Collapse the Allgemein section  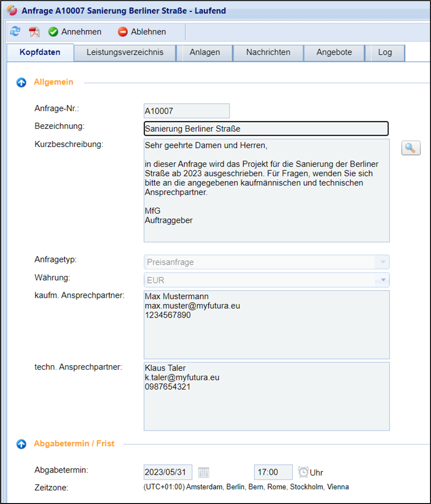21,83
